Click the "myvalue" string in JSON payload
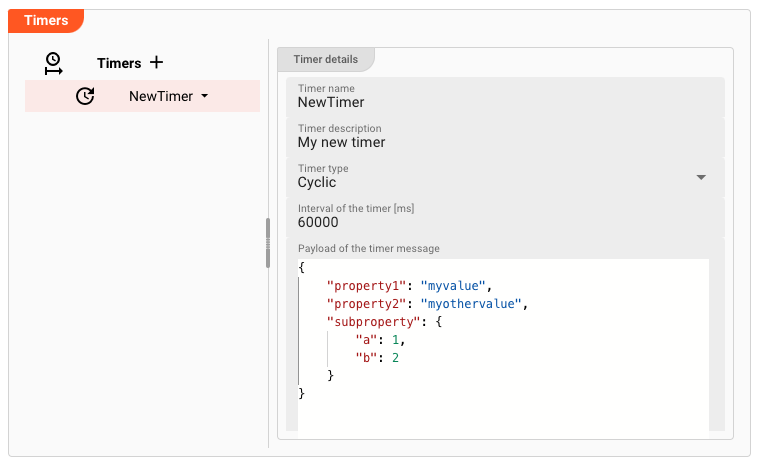 click(x=453, y=286)
